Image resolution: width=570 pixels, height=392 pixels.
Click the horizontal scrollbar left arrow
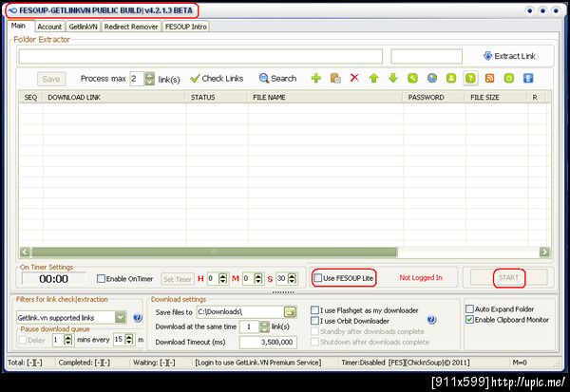click(25, 252)
